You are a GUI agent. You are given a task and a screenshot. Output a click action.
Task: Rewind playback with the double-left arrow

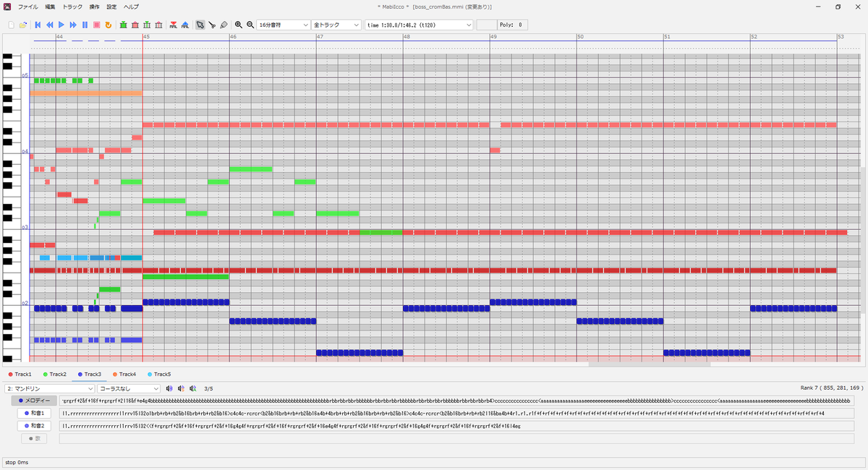(x=50, y=25)
